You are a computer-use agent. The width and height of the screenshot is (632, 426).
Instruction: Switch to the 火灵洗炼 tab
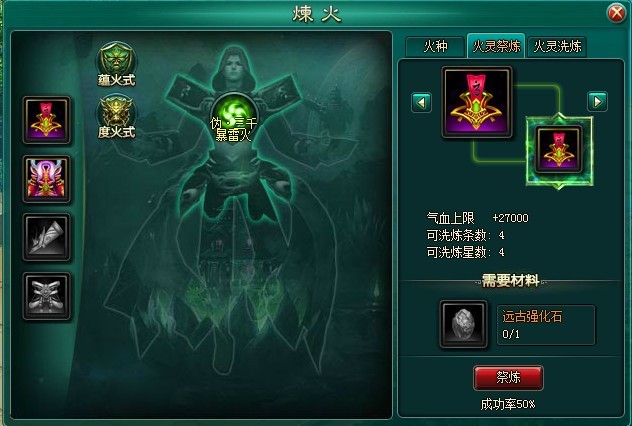tap(557, 47)
